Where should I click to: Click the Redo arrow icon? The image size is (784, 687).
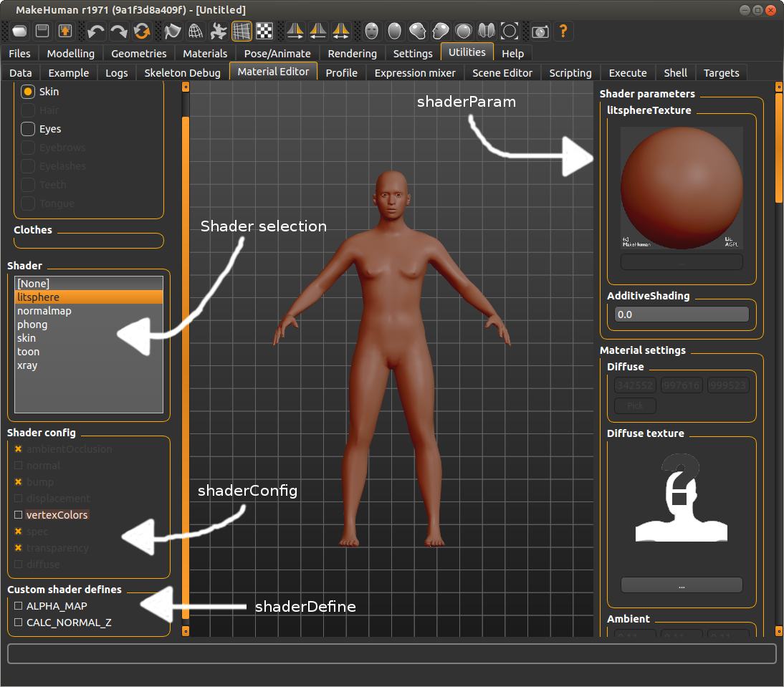119,32
